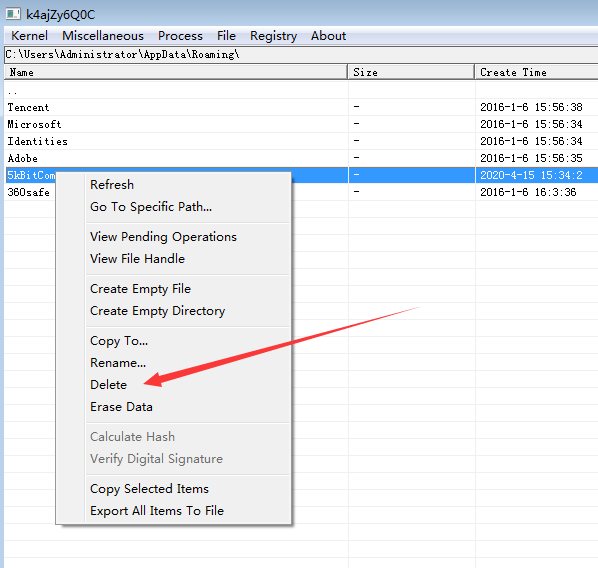The width and height of the screenshot is (598, 568).
Task: Click Adobe create time 2016-1-6 15:56:35
Action: click(x=531, y=158)
